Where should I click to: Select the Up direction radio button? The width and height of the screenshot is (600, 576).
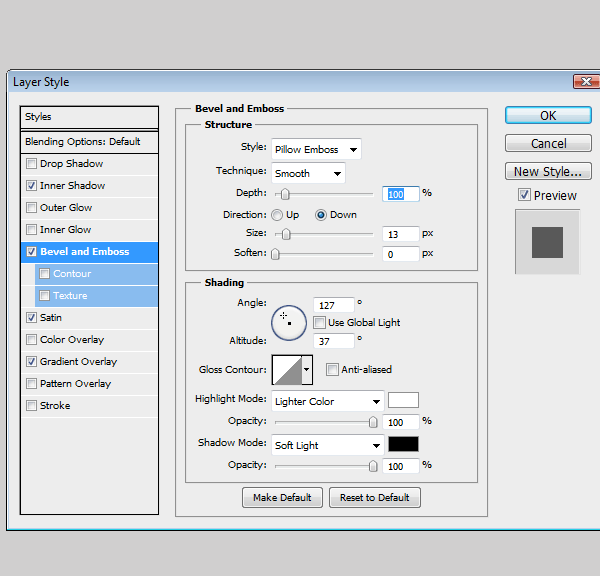[277, 215]
